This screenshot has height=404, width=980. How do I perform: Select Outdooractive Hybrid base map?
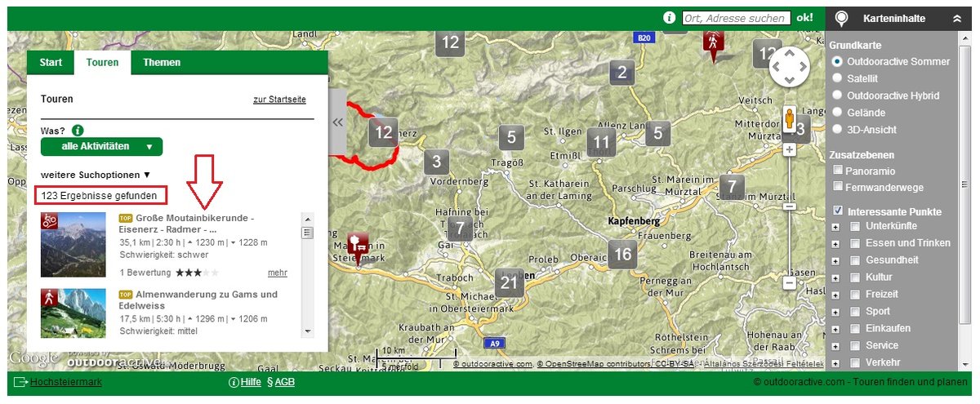836,95
